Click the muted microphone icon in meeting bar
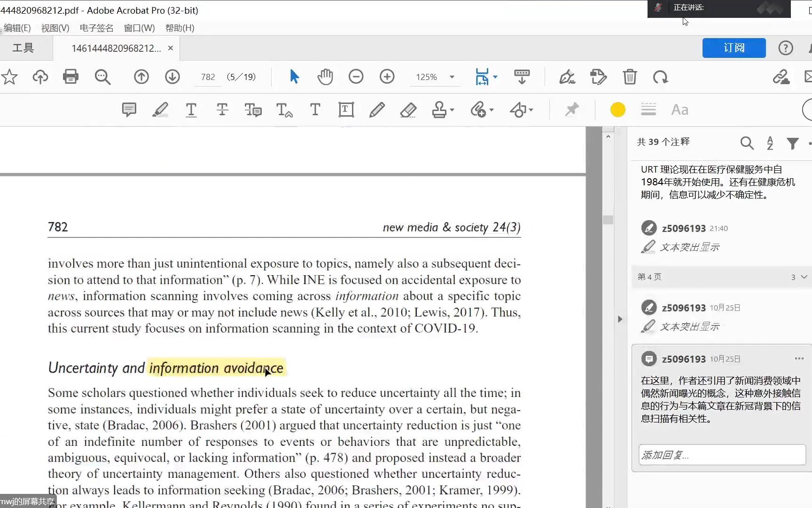Image resolution: width=812 pixels, height=508 pixels. click(658, 8)
